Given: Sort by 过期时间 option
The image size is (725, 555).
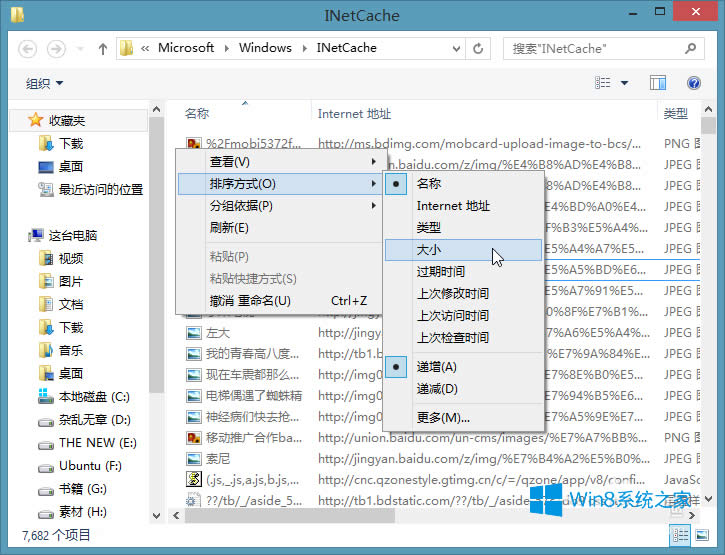Looking at the screenshot, I should click(463, 271).
